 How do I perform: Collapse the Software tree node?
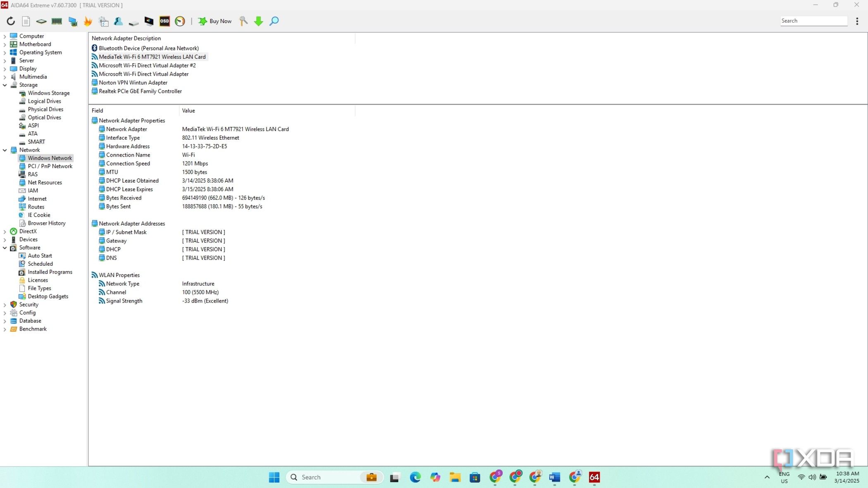pos(5,248)
